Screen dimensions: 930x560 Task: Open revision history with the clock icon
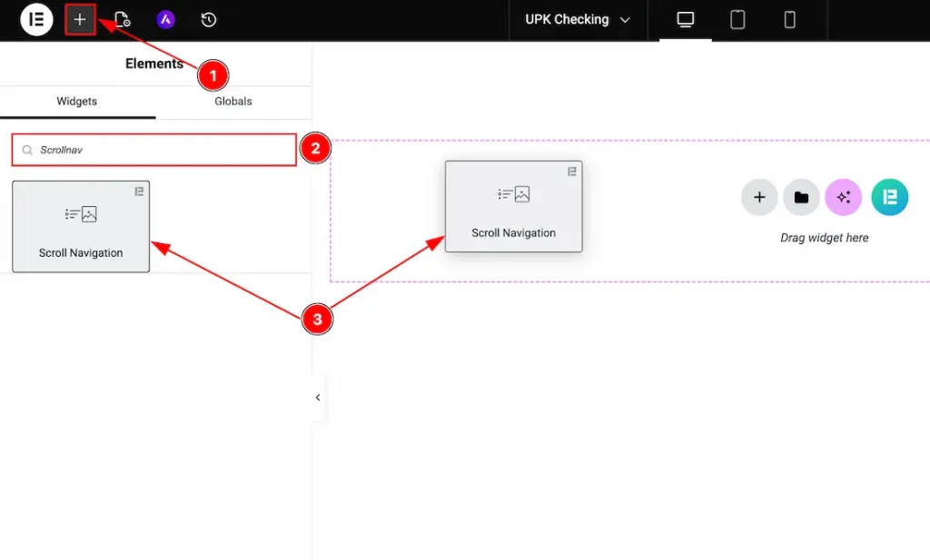pos(208,19)
